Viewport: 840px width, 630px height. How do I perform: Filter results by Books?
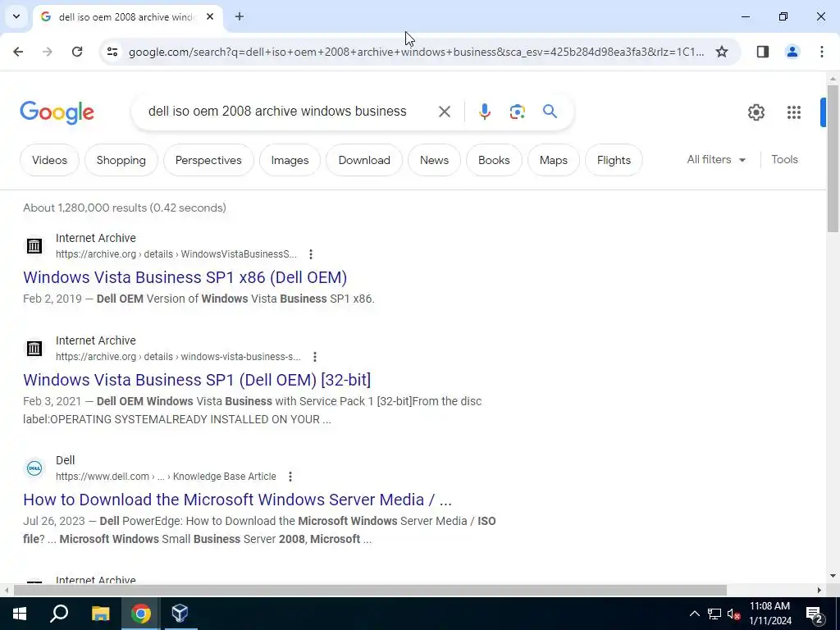pos(494,160)
